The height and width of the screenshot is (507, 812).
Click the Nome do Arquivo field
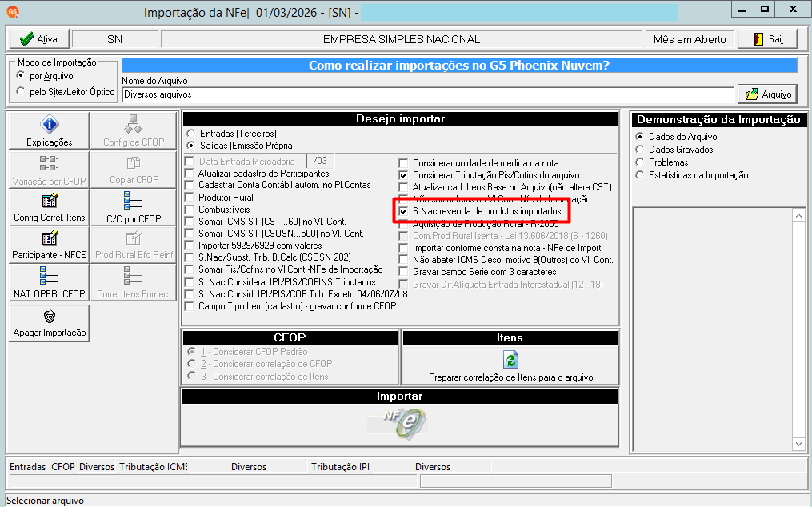click(428, 94)
